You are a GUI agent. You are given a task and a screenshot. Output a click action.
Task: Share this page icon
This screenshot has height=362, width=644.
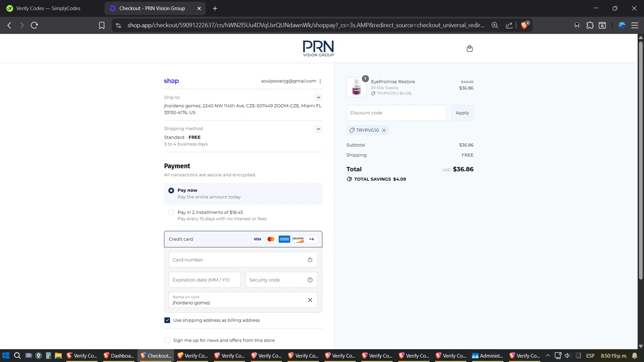click(509, 25)
